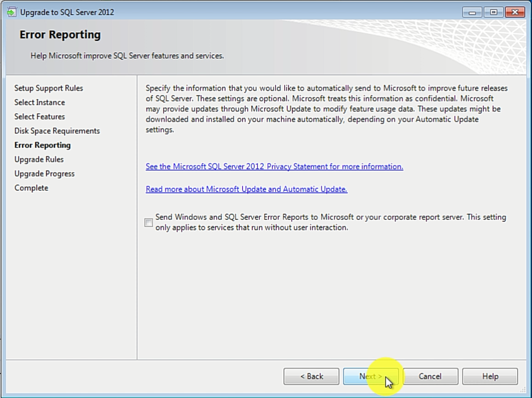Select Setup Support Rules step

(49, 88)
